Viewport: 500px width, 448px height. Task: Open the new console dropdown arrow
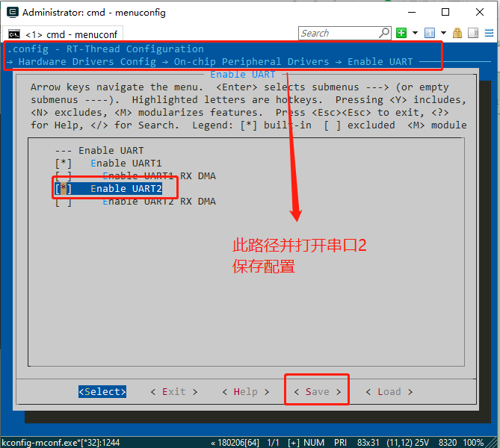tap(416, 33)
